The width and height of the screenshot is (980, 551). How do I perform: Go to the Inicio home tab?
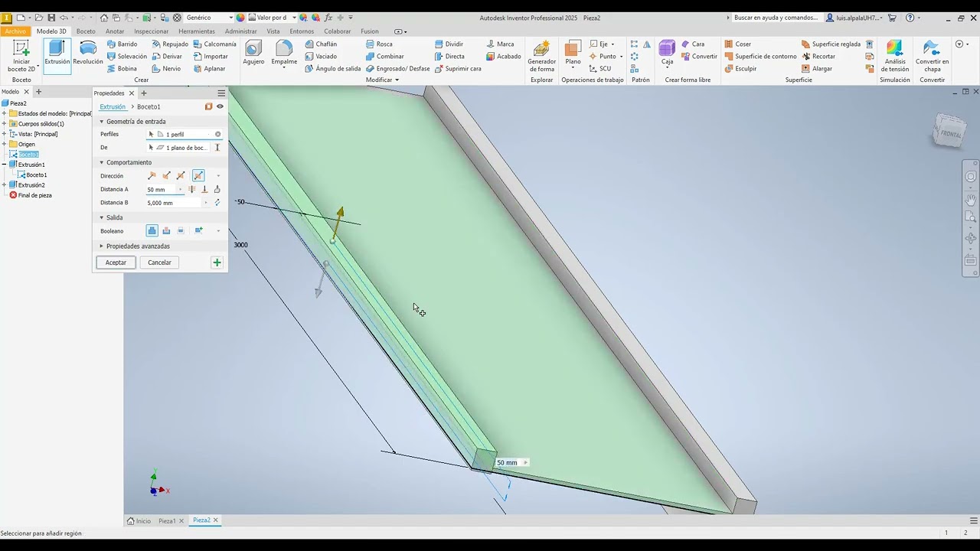click(139, 521)
